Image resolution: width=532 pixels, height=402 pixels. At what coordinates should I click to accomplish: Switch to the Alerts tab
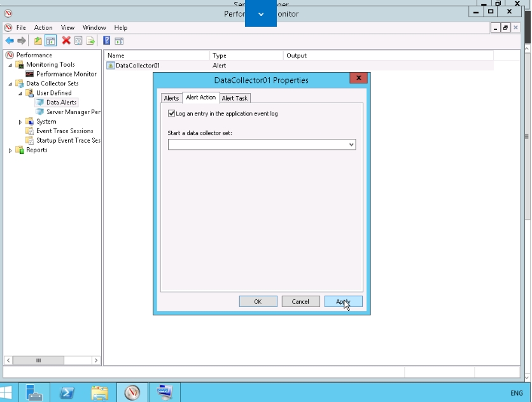point(171,98)
